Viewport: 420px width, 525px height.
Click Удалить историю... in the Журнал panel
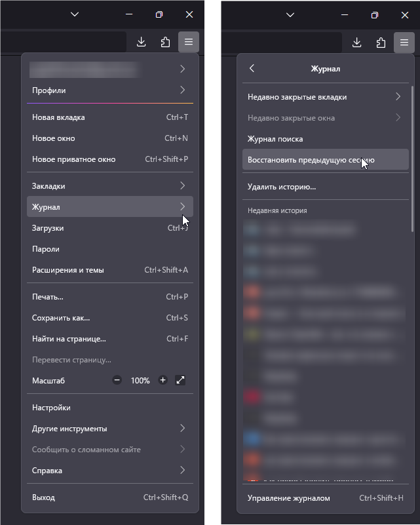coord(282,187)
